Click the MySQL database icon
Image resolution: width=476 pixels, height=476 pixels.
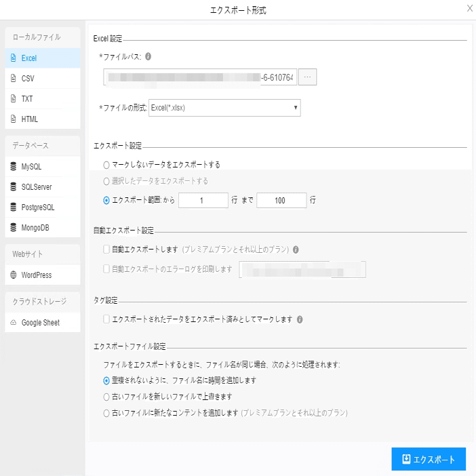tap(13, 167)
